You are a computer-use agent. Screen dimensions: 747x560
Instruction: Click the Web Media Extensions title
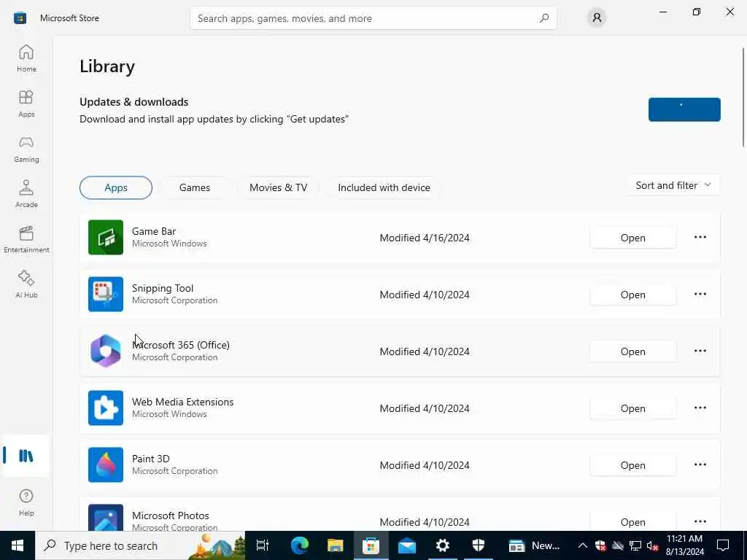point(183,402)
